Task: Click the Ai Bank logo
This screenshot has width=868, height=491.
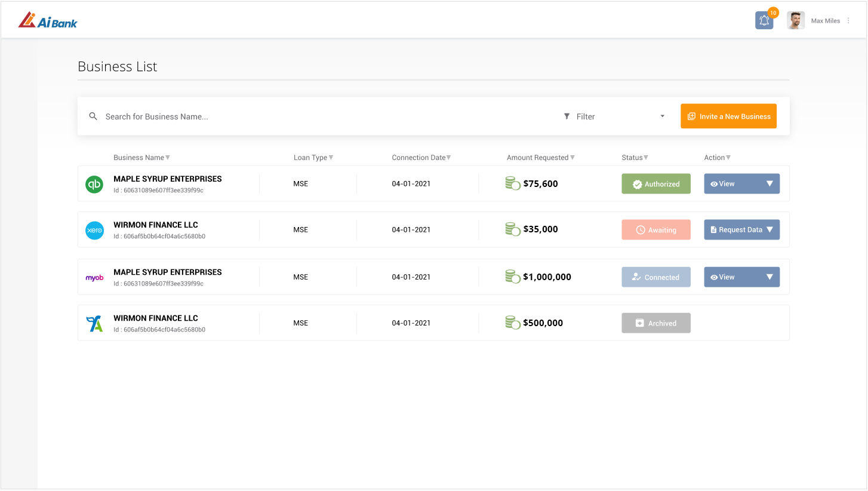Action: (48, 20)
